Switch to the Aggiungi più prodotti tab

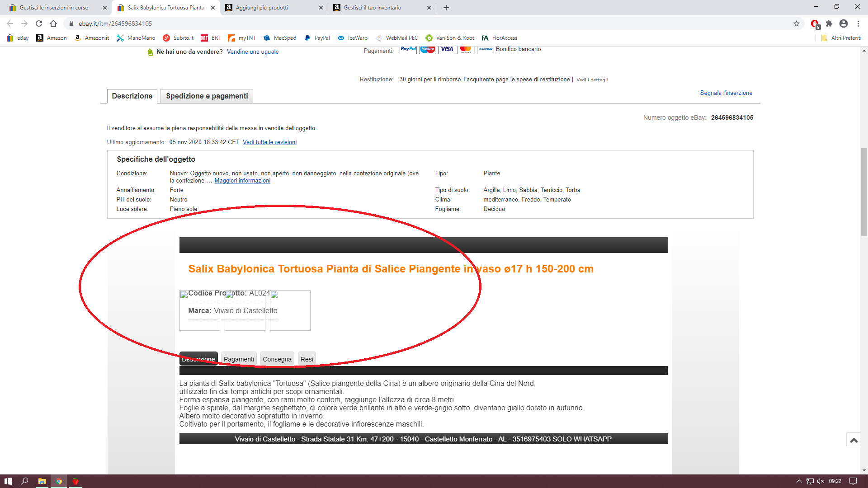(270, 8)
